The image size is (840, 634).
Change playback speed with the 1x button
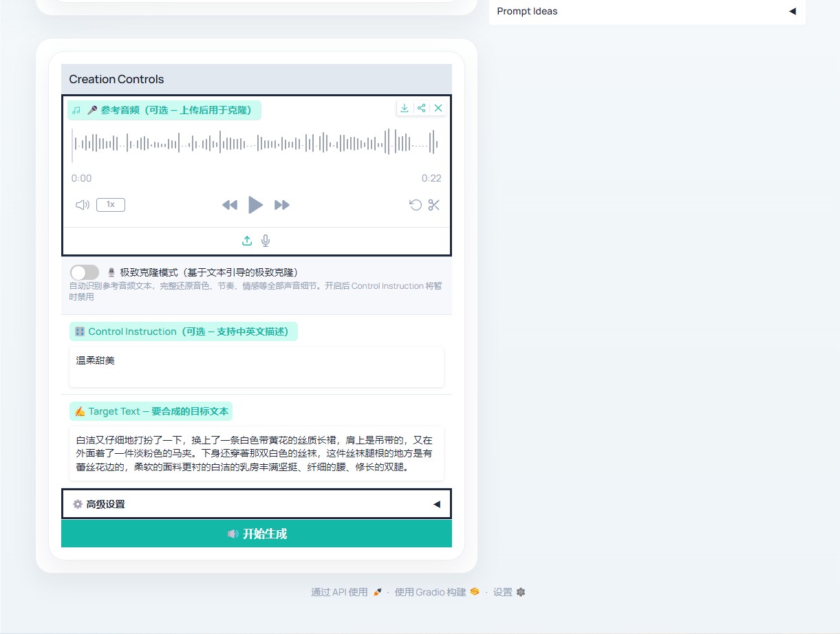(x=111, y=205)
